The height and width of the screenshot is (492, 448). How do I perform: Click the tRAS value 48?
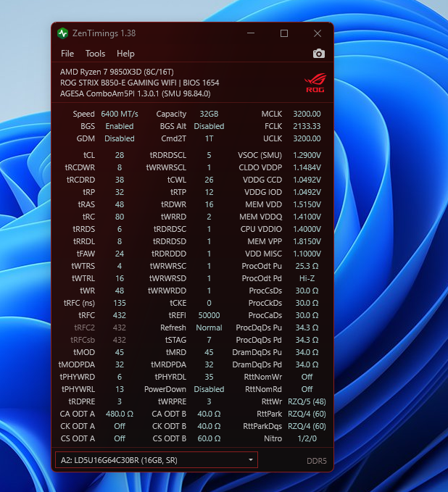coord(120,204)
